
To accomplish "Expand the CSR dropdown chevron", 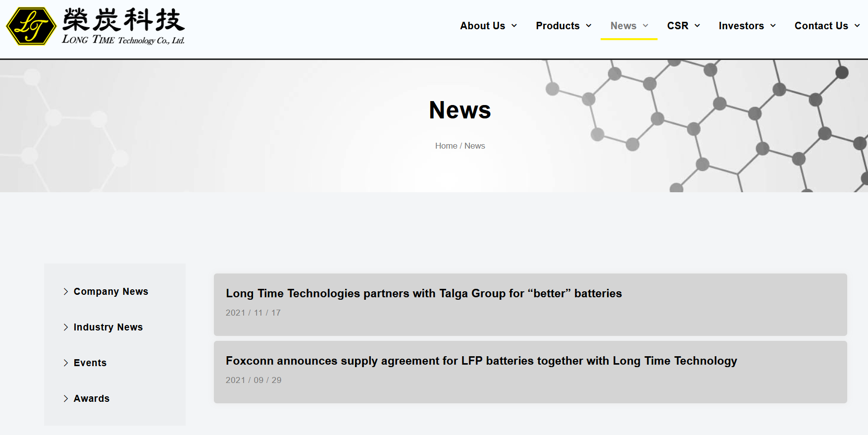I will coord(697,26).
